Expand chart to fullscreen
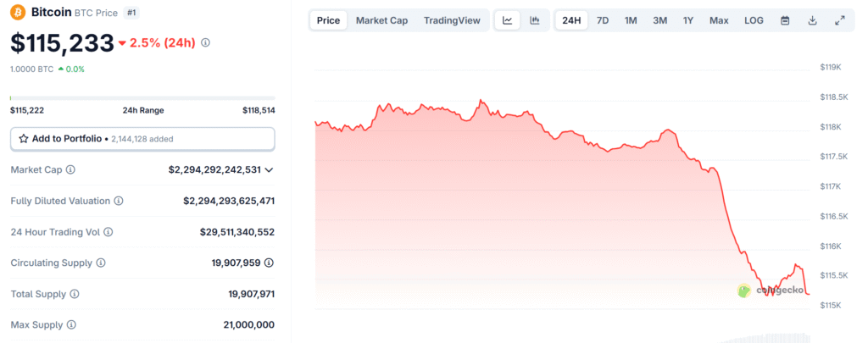Image resolution: width=868 pixels, height=343 pixels. [x=839, y=20]
